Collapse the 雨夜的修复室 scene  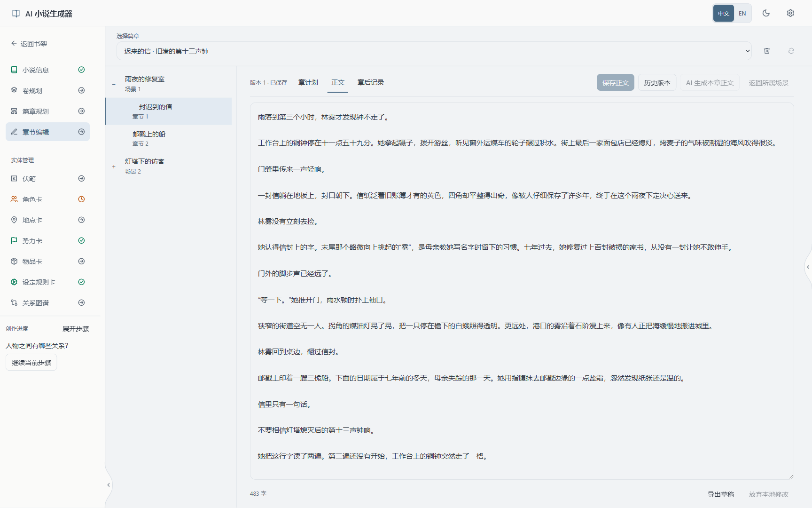point(114,84)
